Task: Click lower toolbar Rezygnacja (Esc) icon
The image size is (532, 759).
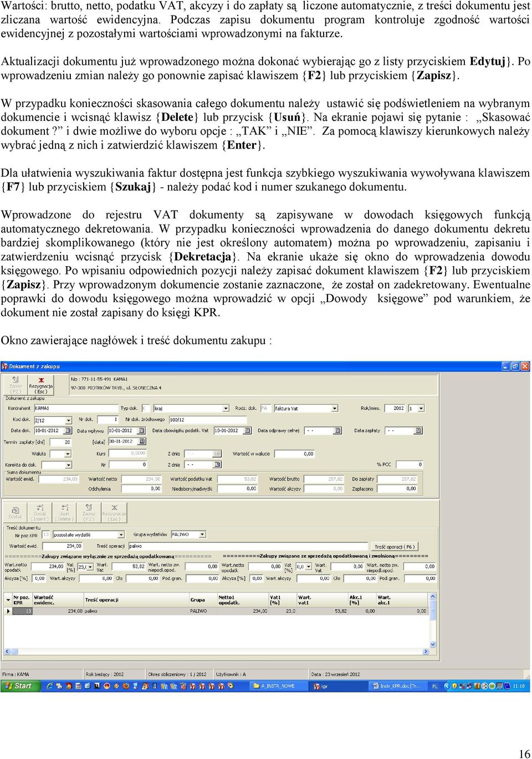Action: [x=114, y=512]
